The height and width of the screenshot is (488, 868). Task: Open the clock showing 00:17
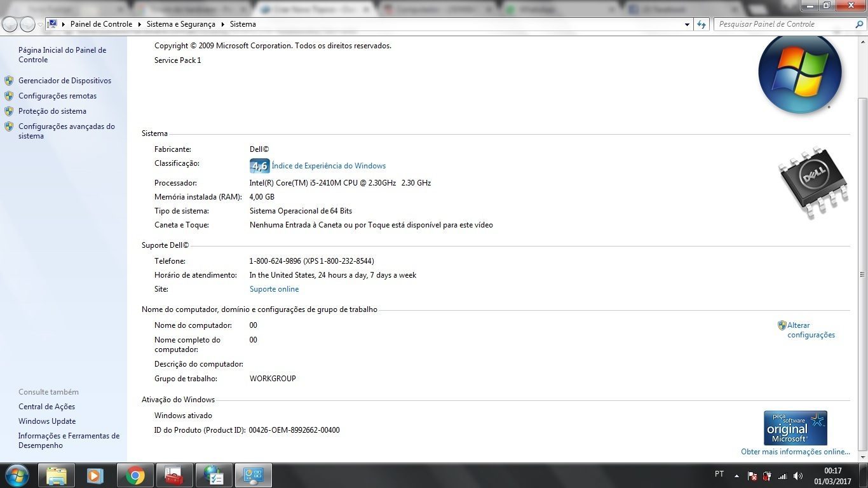[x=832, y=476]
